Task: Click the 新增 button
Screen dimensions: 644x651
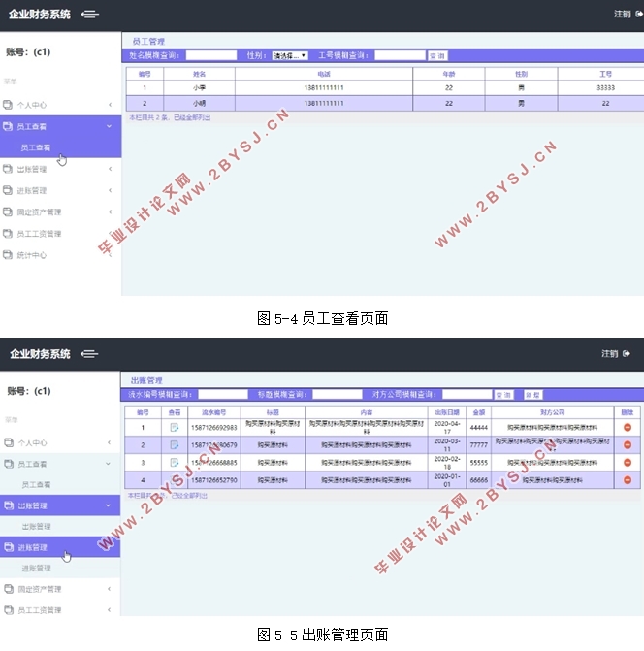Action: [532, 395]
